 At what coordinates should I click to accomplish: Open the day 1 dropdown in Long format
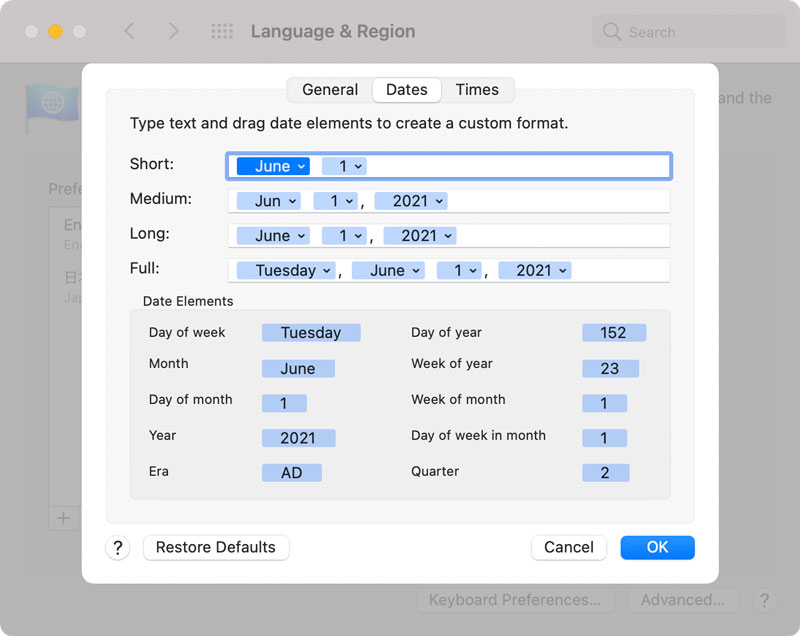[344, 236]
